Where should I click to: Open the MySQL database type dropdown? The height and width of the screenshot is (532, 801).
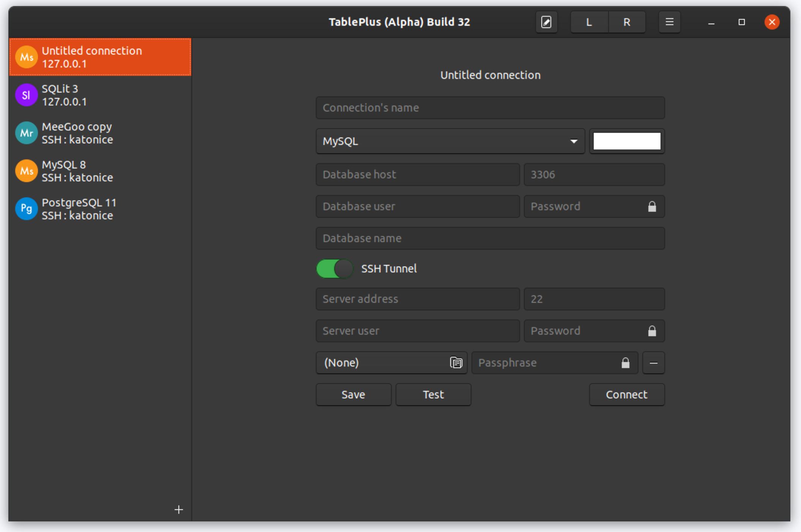click(450, 141)
